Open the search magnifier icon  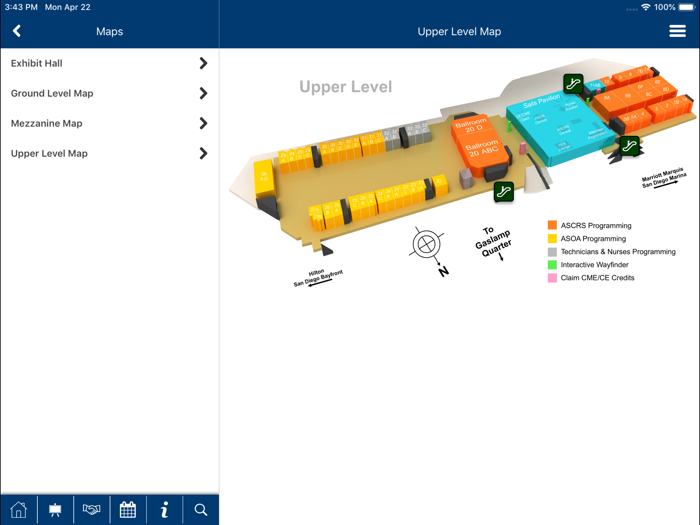point(201,510)
